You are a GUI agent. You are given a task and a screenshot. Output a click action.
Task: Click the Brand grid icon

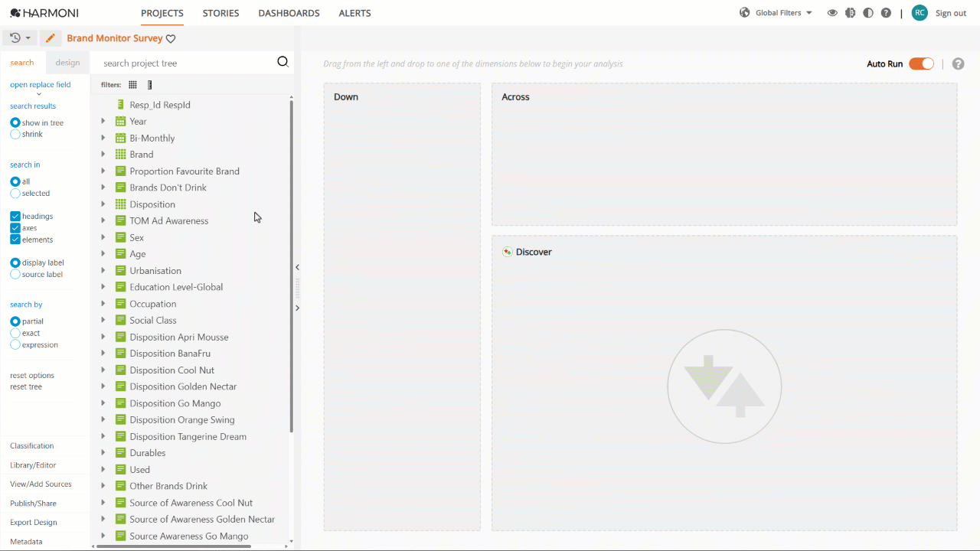coord(120,155)
